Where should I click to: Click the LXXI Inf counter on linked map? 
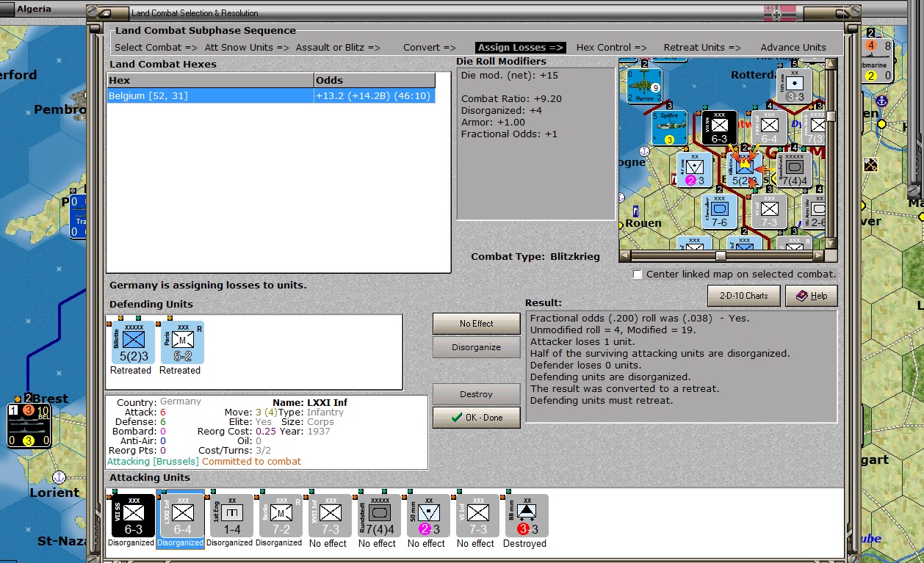coord(769,128)
